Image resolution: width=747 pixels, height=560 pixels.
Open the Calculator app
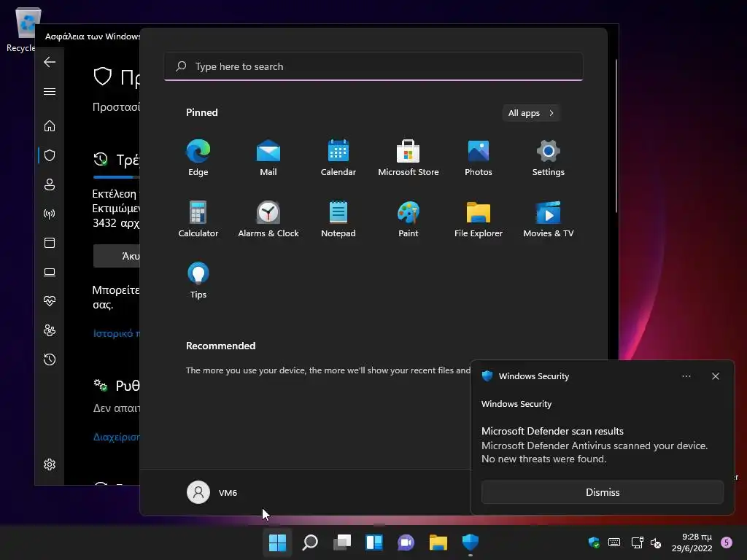tap(198, 219)
